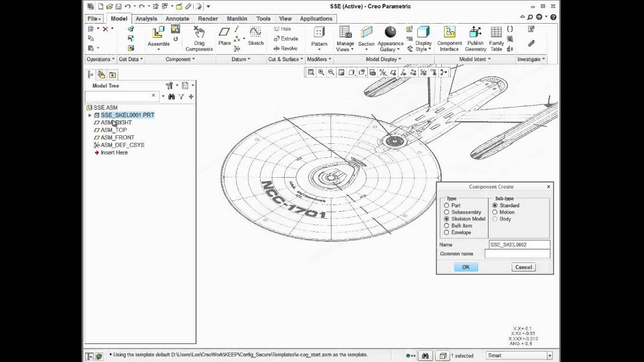
Task: Click the Refit view icon in graphics toolbar
Action: click(311, 72)
